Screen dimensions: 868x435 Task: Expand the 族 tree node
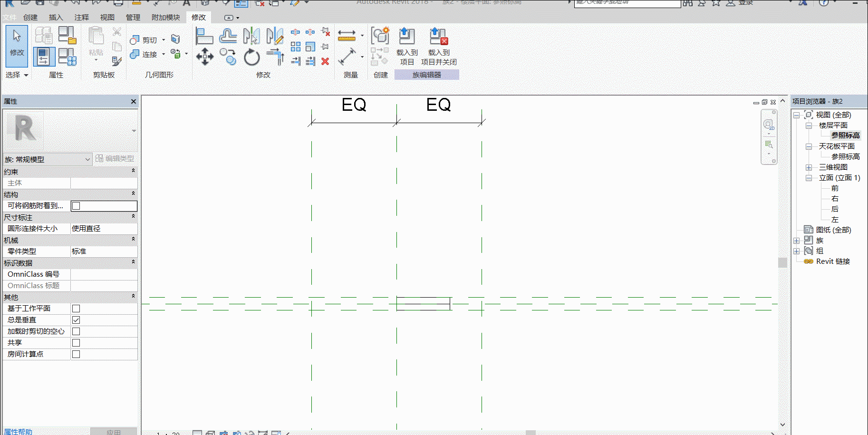click(797, 241)
